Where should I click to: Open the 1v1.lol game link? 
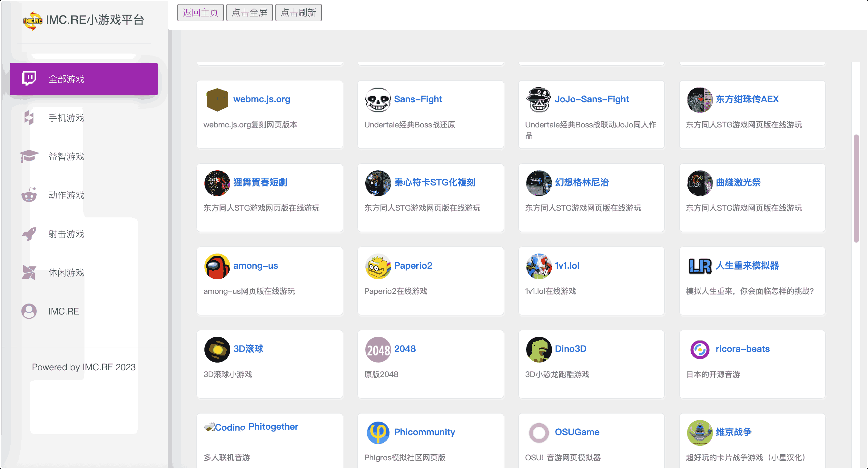point(567,266)
